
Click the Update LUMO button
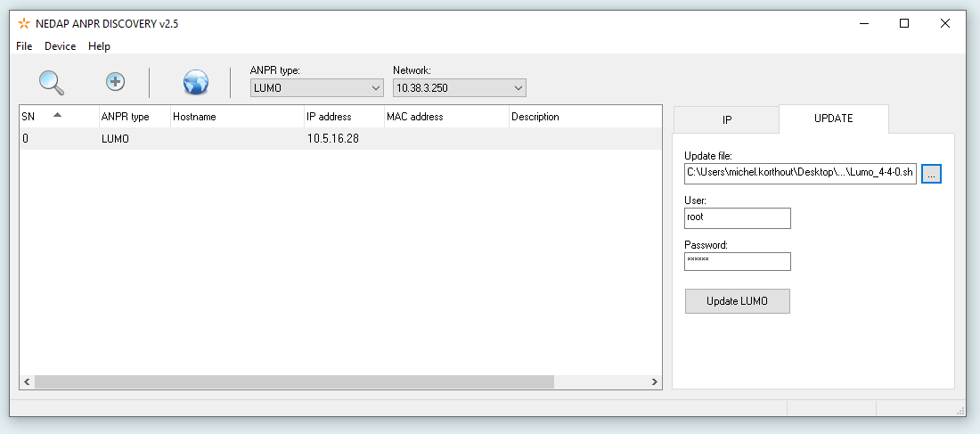point(737,301)
